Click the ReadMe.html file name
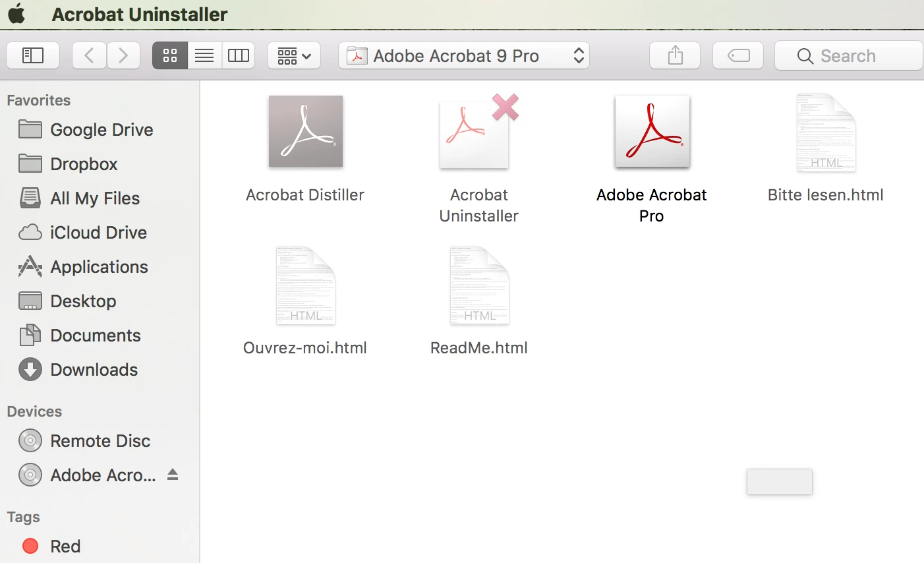The width and height of the screenshot is (924, 563). [x=479, y=348]
